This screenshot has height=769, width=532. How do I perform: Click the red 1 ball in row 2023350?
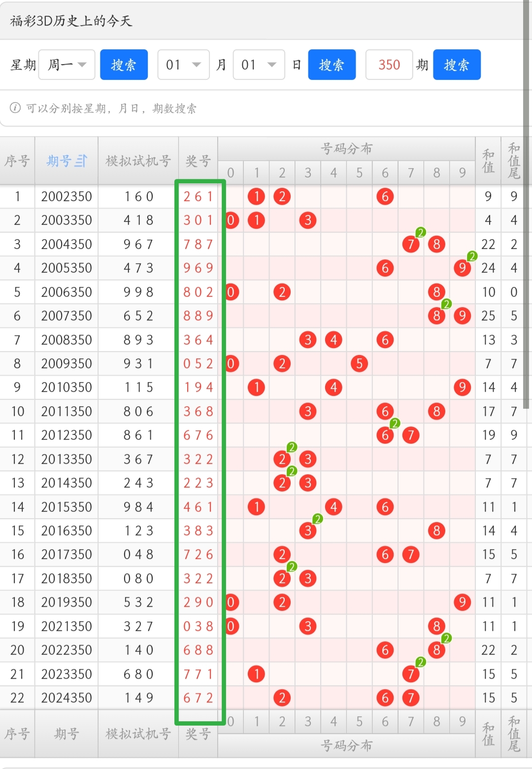[x=257, y=674]
